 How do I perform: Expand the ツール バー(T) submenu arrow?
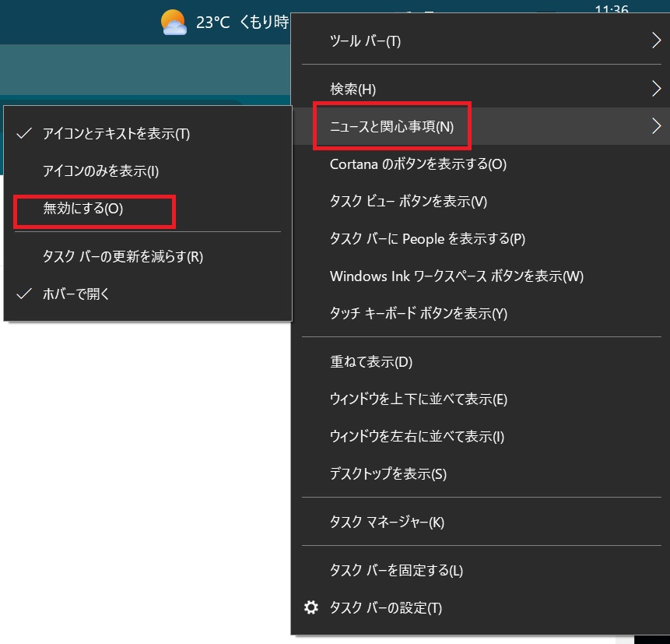[x=656, y=40]
